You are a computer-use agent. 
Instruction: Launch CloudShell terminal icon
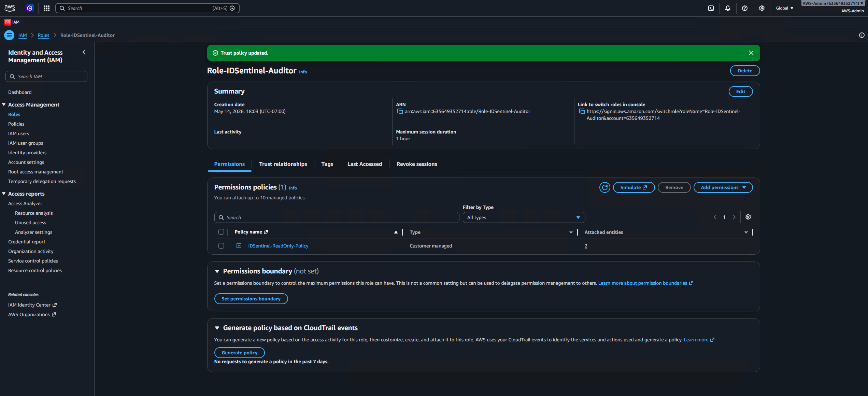pos(711,8)
